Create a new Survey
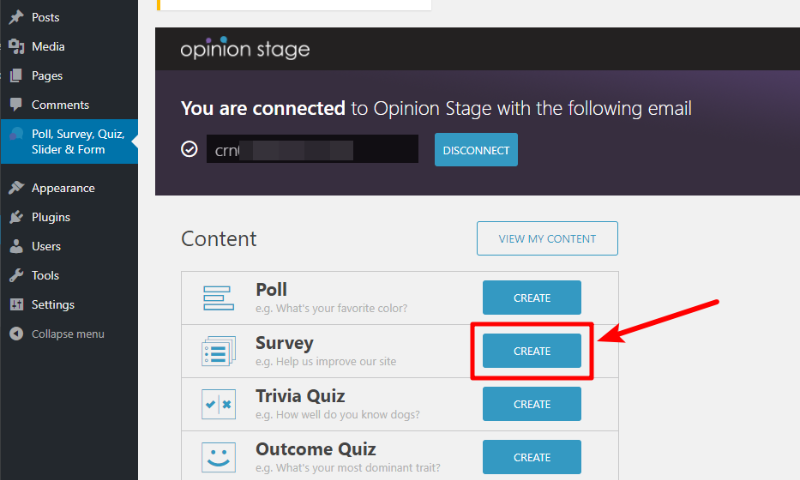Screen dimensions: 800x480 coord(532,351)
